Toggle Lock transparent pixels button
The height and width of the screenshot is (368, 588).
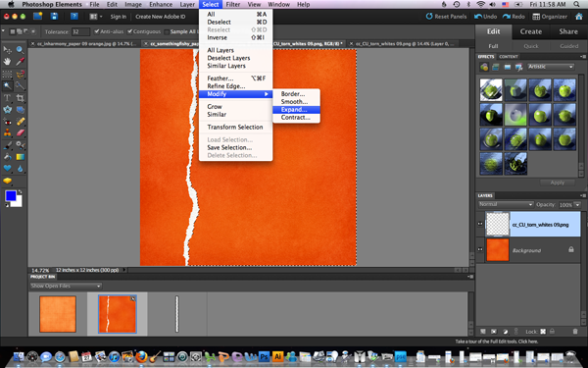click(543, 332)
